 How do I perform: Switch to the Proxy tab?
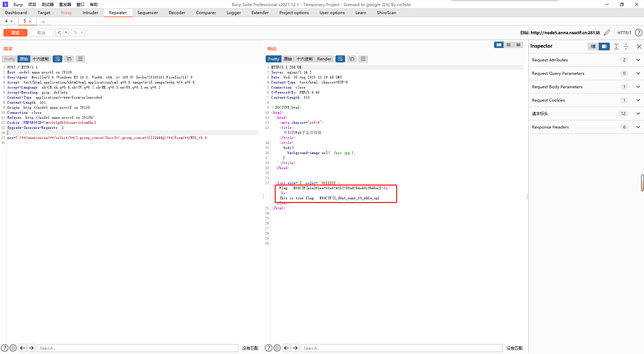[x=66, y=13]
